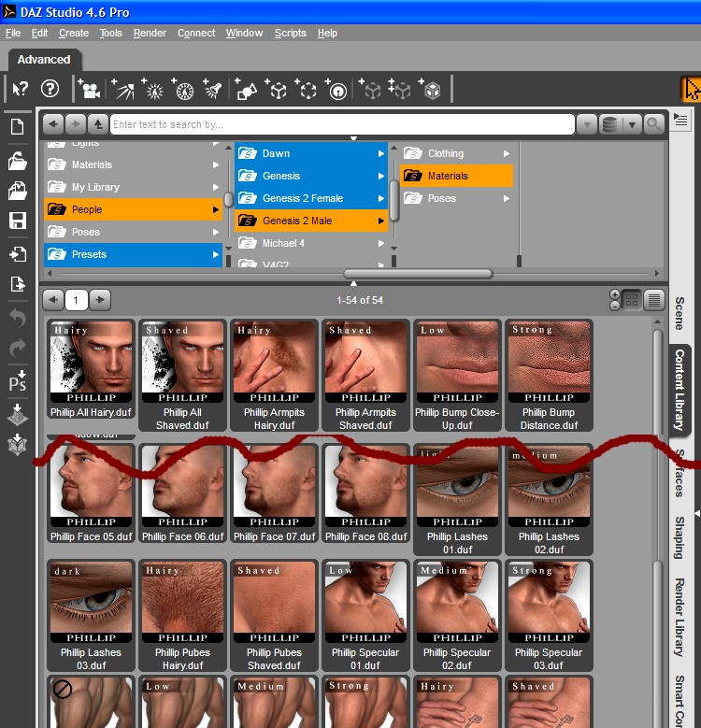Expand the Clothing folder arrow
This screenshot has height=728, width=701.
tap(507, 153)
